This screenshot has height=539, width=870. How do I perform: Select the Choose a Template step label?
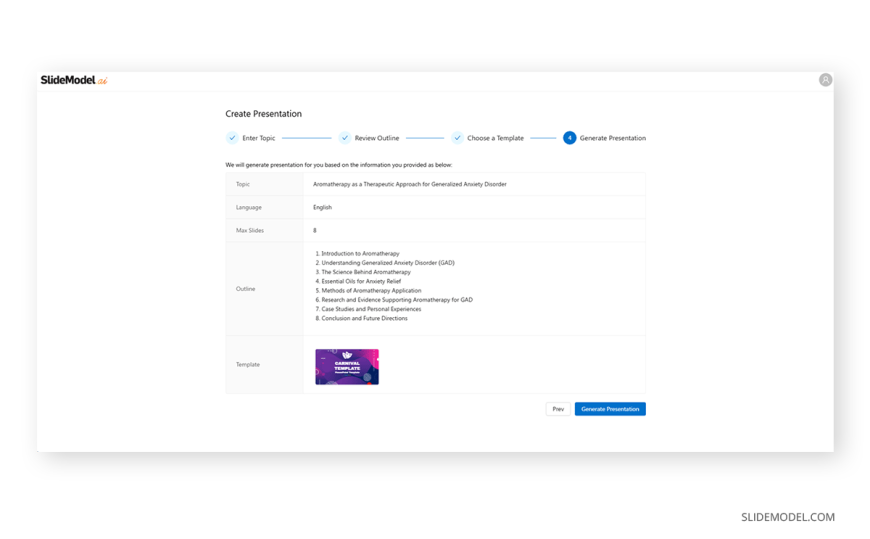click(x=495, y=138)
